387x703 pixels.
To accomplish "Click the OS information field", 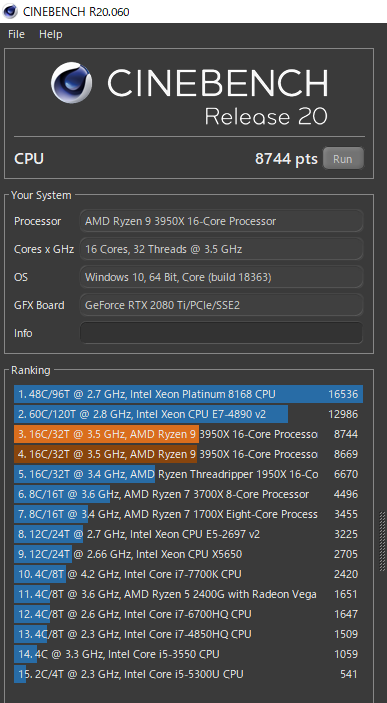I will [221, 277].
